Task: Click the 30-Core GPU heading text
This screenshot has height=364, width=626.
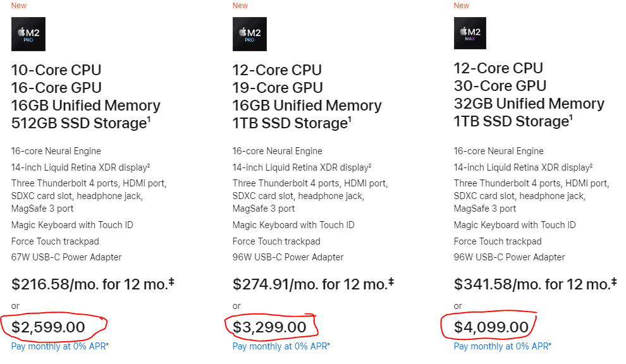Action: (500, 86)
